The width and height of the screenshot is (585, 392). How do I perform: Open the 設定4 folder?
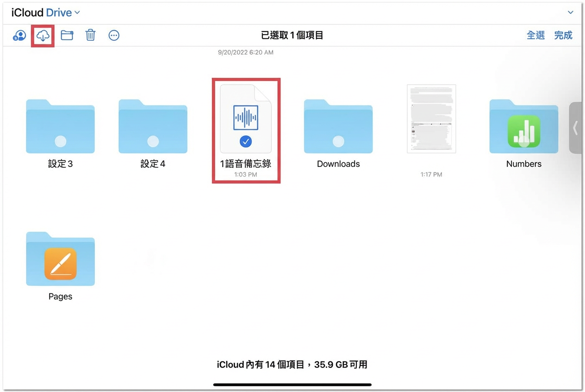[153, 126]
